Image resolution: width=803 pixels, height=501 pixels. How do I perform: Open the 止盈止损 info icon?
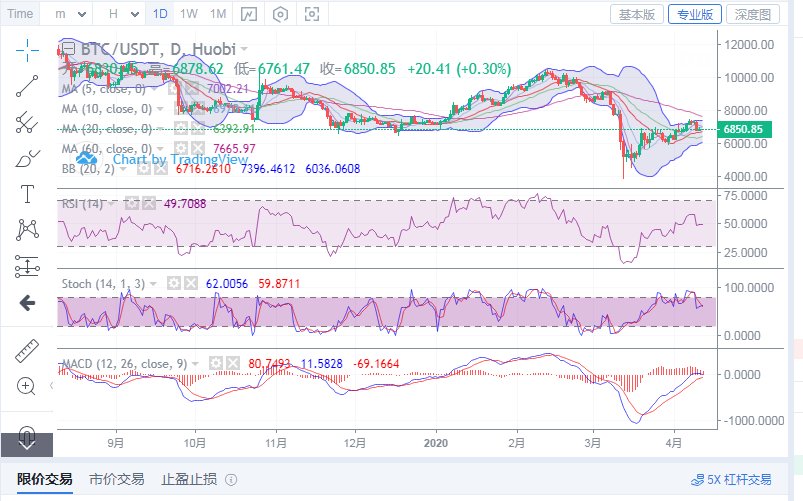click(231, 479)
